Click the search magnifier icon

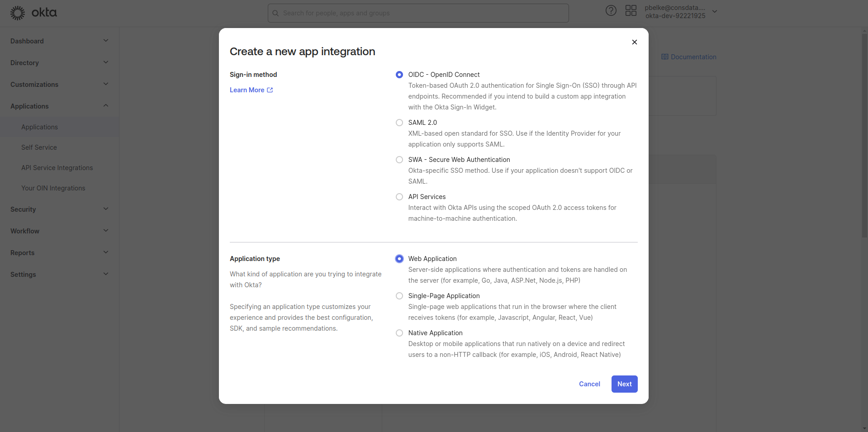pyautogui.click(x=275, y=13)
